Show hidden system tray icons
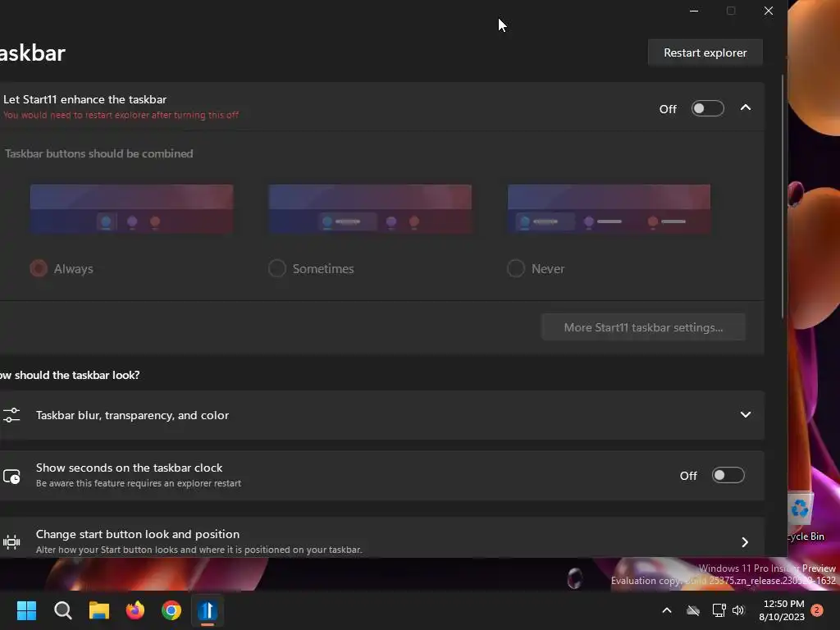Viewport: 840px width, 630px height. [x=667, y=610]
